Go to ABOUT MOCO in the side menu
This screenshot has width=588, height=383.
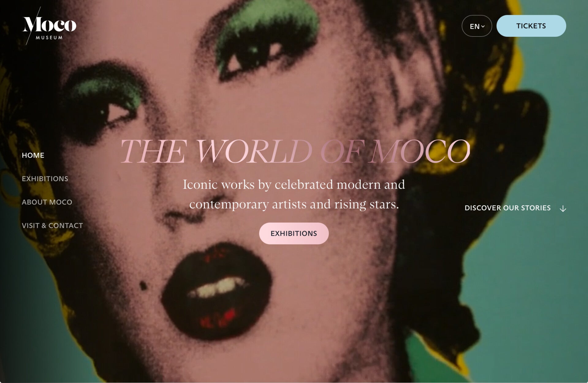coord(47,202)
